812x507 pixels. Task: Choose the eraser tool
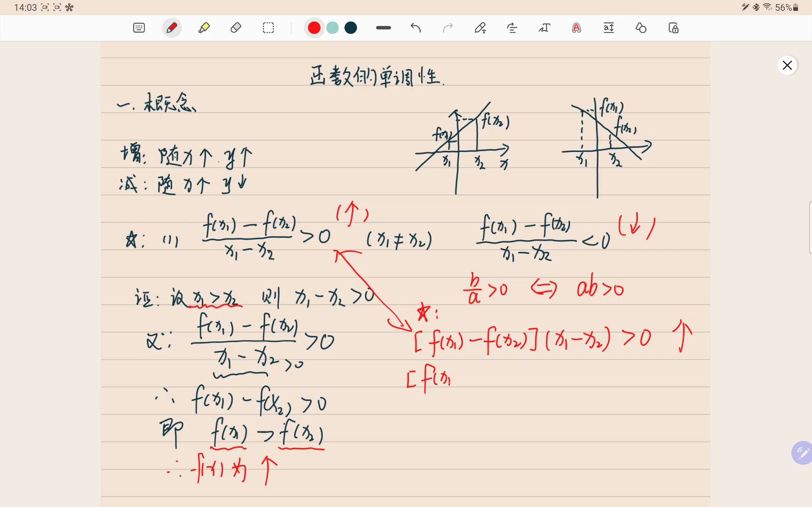pyautogui.click(x=236, y=28)
